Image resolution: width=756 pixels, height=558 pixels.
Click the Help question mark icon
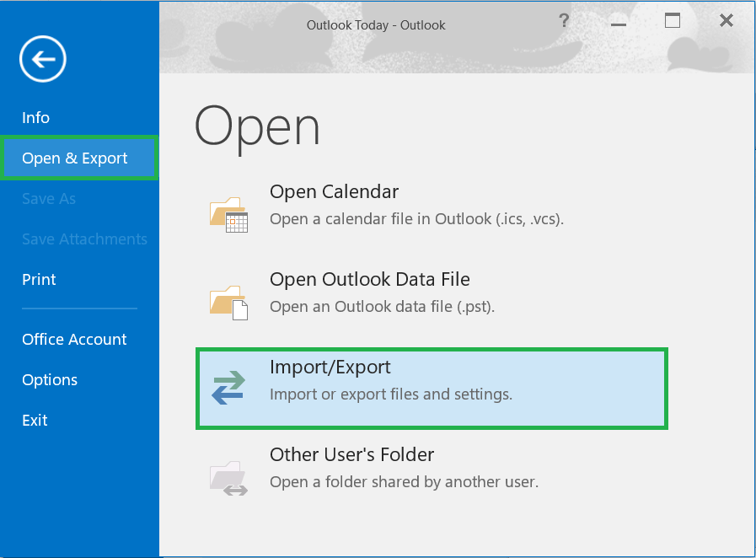point(564,20)
